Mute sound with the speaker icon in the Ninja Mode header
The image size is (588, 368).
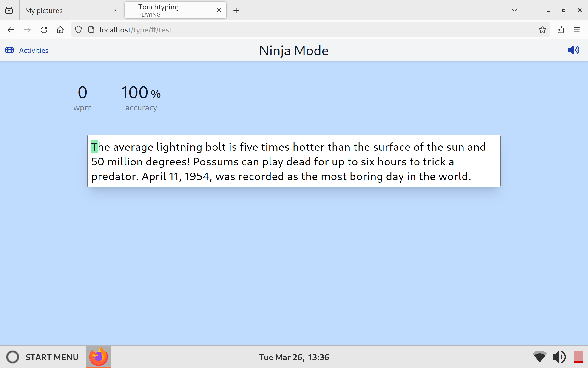click(573, 50)
